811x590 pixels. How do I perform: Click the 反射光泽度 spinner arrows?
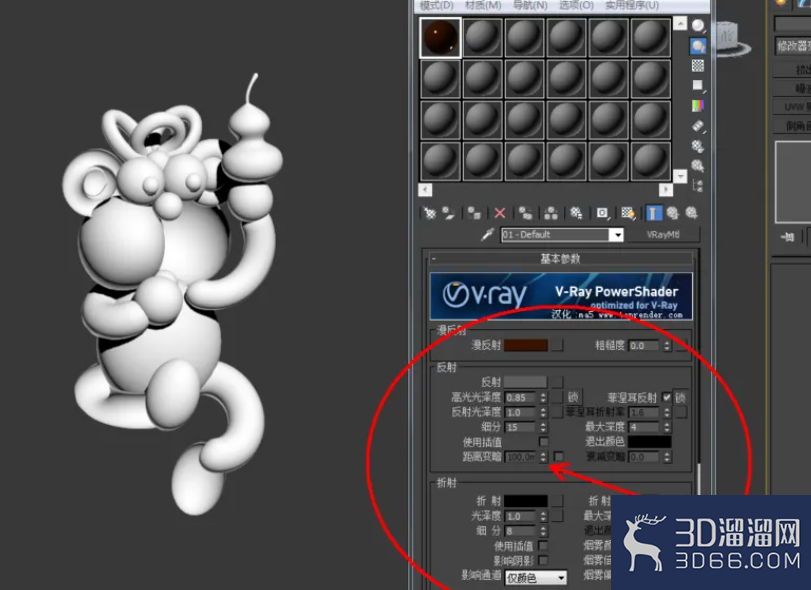click(x=543, y=412)
